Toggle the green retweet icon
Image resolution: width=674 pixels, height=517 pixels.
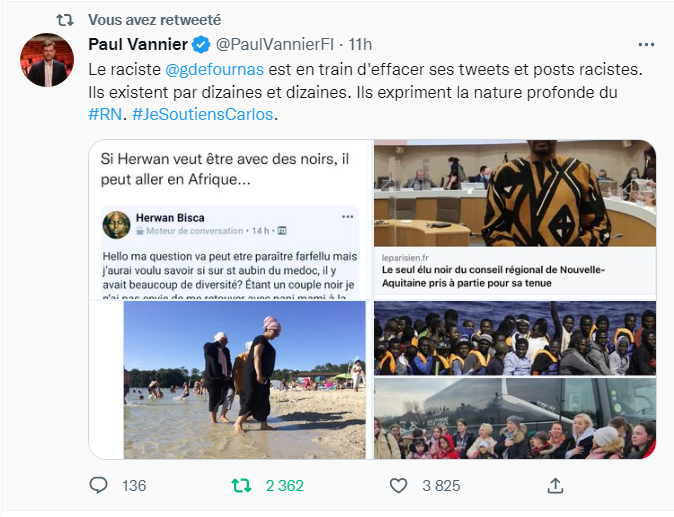coord(242,486)
